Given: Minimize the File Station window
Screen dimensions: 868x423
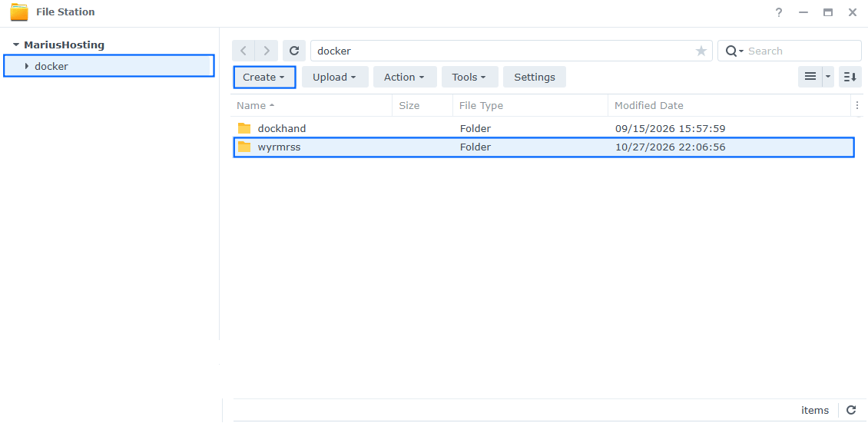Looking at the screenshot, I should (x=803, y=12).
